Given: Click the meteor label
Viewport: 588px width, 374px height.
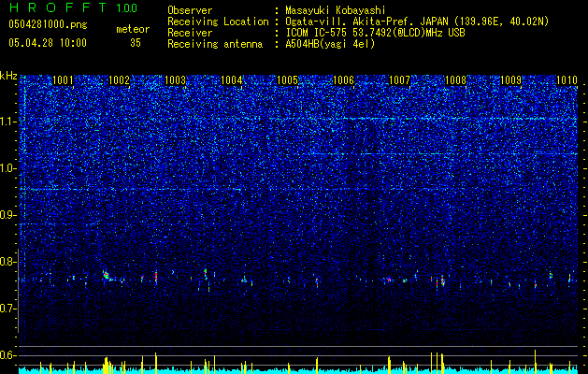Looking at the screenshot, I should [x=133, y=30].
